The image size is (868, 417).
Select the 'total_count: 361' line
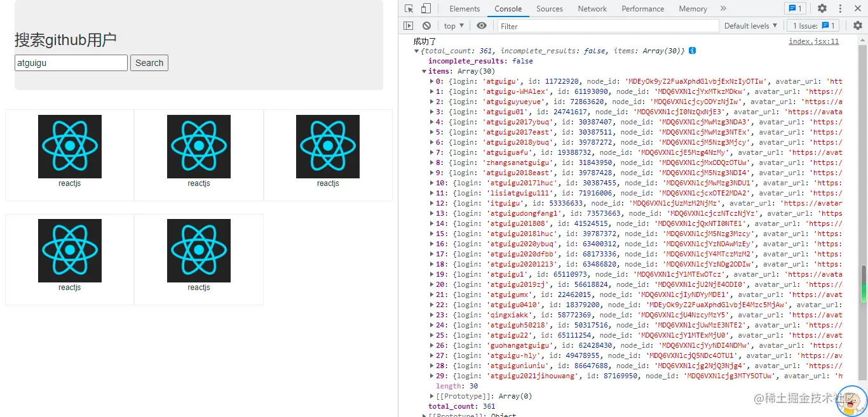coord(461,406)
